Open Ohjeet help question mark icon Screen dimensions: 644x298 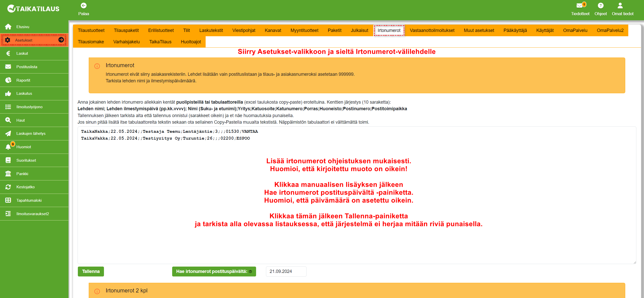(x=601, y=6)
